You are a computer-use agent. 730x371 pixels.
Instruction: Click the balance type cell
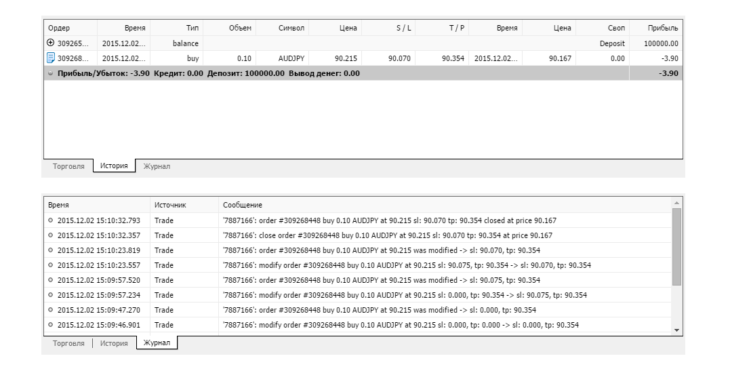pos(185,43)
